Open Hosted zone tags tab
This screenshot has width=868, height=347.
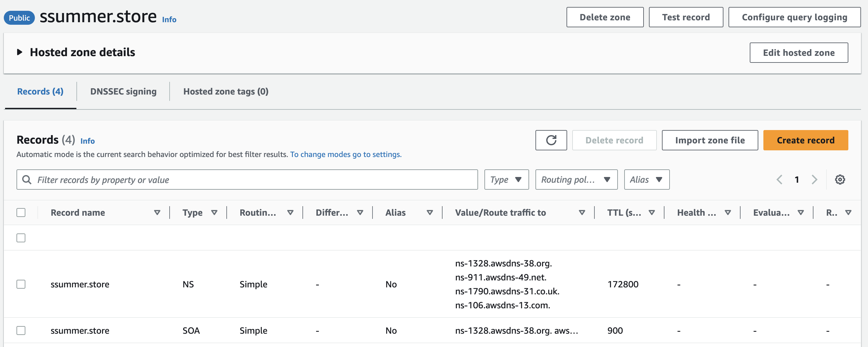(x=225, y=91)
